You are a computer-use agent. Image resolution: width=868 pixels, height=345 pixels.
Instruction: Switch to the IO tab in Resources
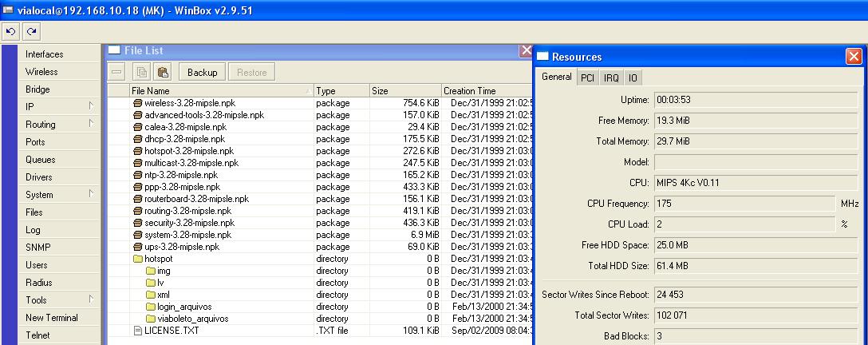pyautogui.click(x=633, y=78)
